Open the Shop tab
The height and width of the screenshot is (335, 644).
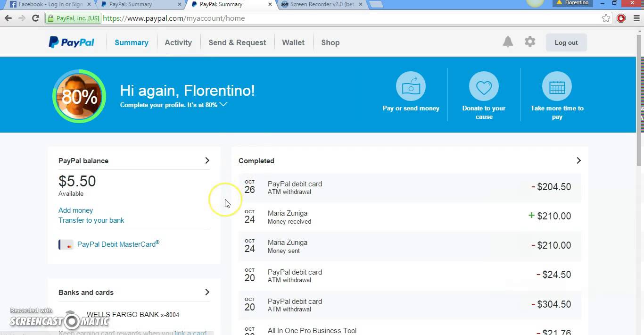coord(330,42)
